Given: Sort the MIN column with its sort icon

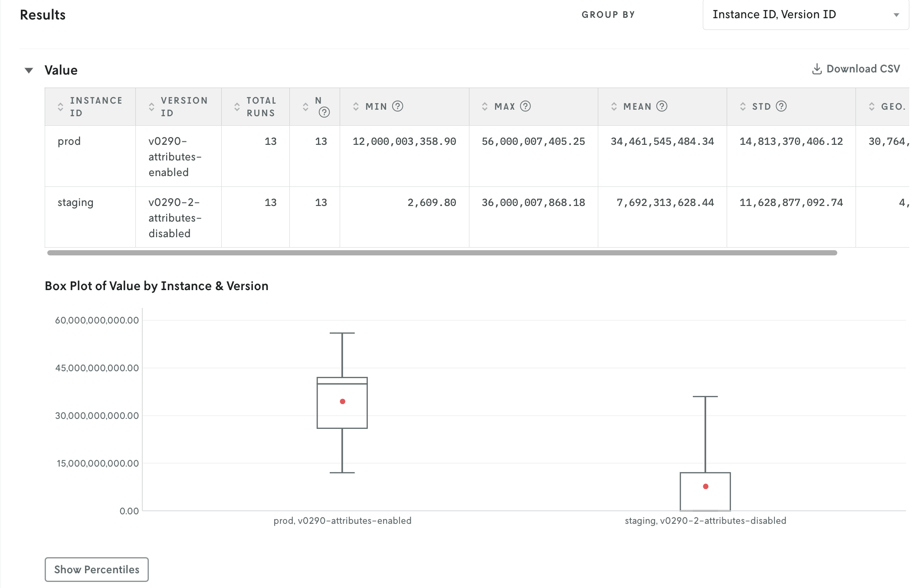Looking at the screenshot, I should click(x=356, y=106).
